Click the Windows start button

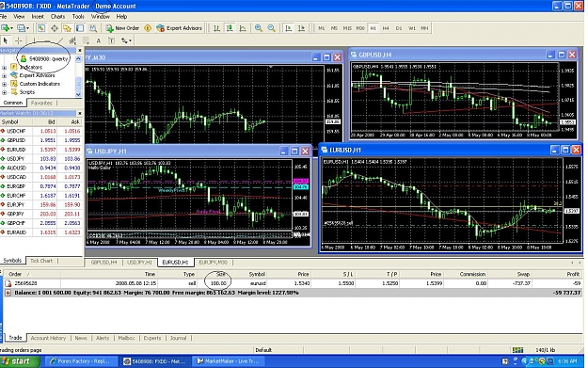20,361
